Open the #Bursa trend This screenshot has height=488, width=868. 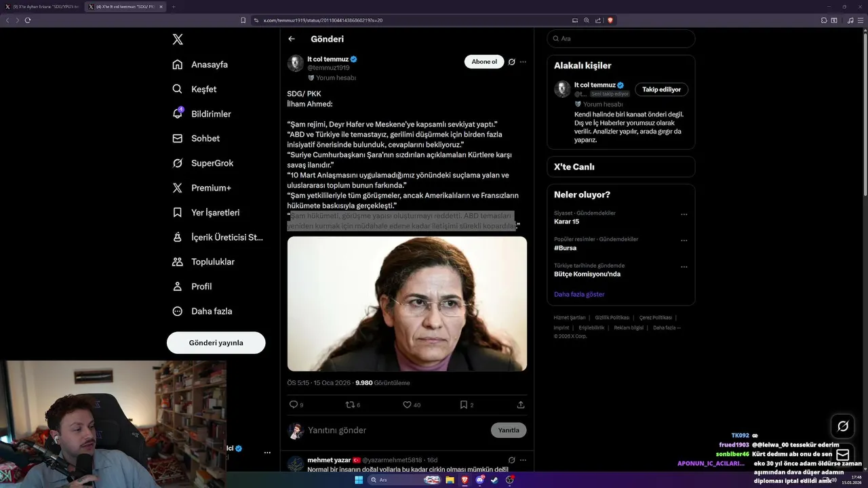click(565, 248)
